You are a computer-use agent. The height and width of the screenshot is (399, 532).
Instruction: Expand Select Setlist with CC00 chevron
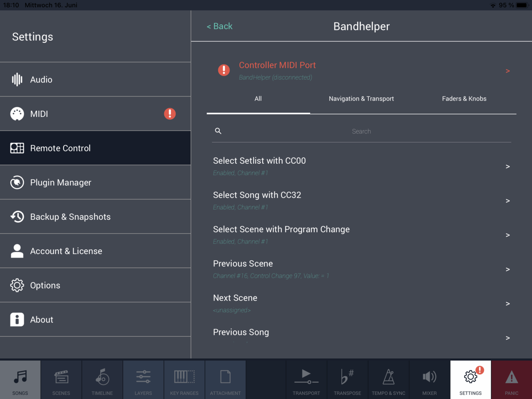[x=507, y=167]
